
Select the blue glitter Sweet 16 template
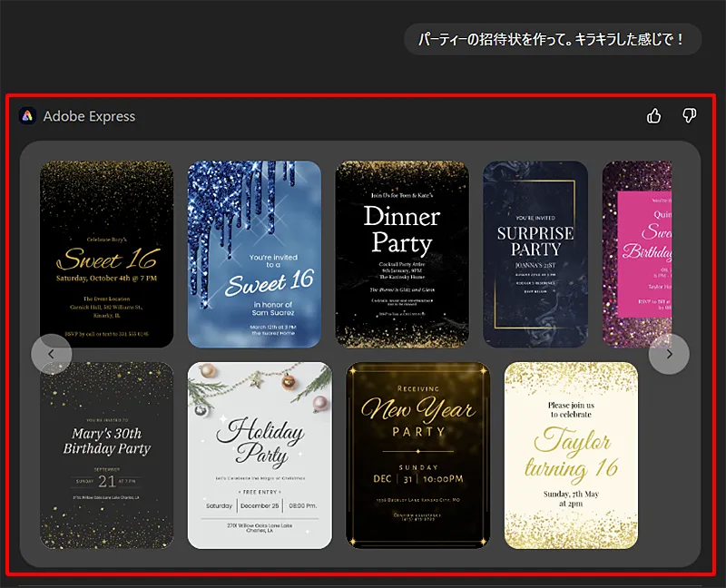tap(255, 252)
